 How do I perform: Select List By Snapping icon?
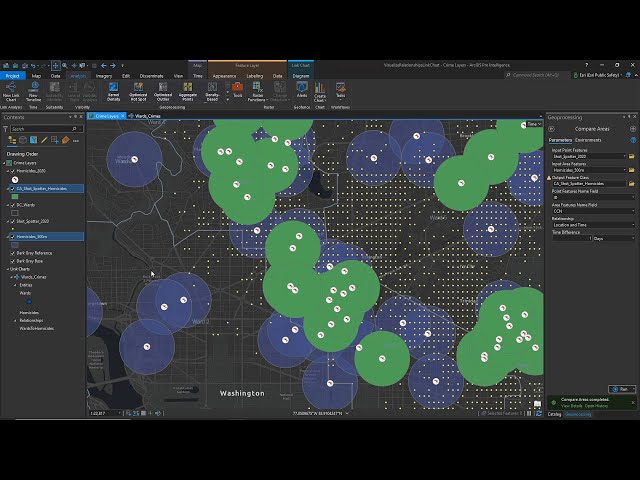tap(55, 140)
